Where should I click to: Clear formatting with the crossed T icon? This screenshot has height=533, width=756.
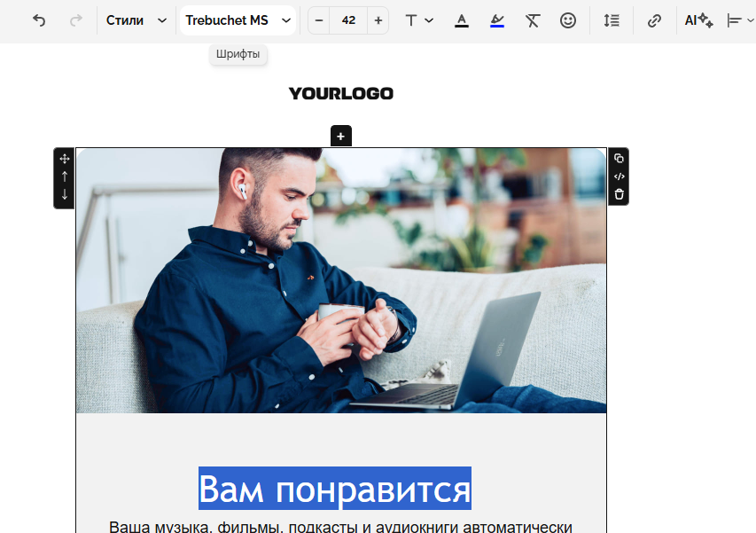tap(532, 20)
